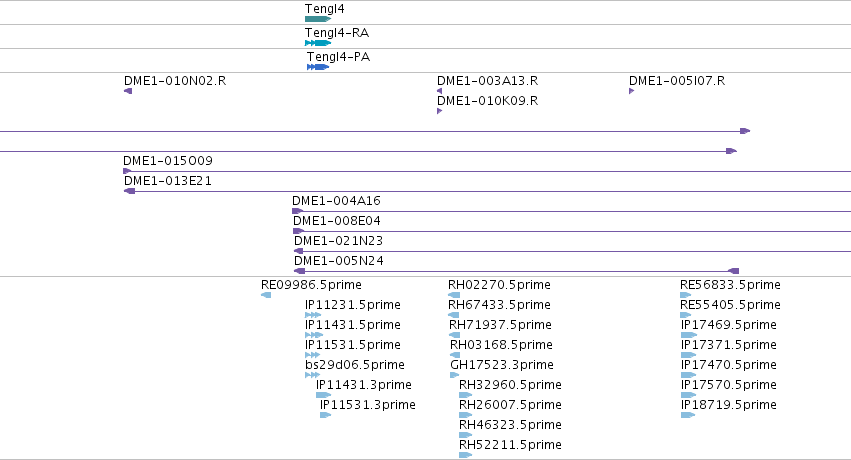Select the bs29d06.5prime EST arrows glyph

tap(313, 375)
